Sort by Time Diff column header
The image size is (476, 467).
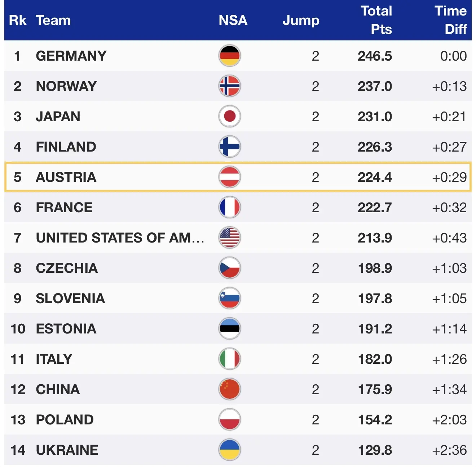coord(450,20)
